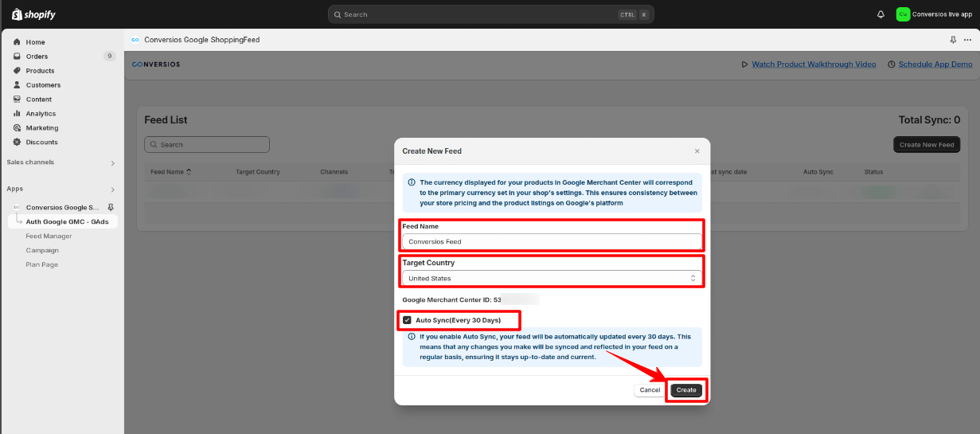Select Conversios Google S... app in sidebar
This screenshot has width=980, height=434.
coord(62,207)
